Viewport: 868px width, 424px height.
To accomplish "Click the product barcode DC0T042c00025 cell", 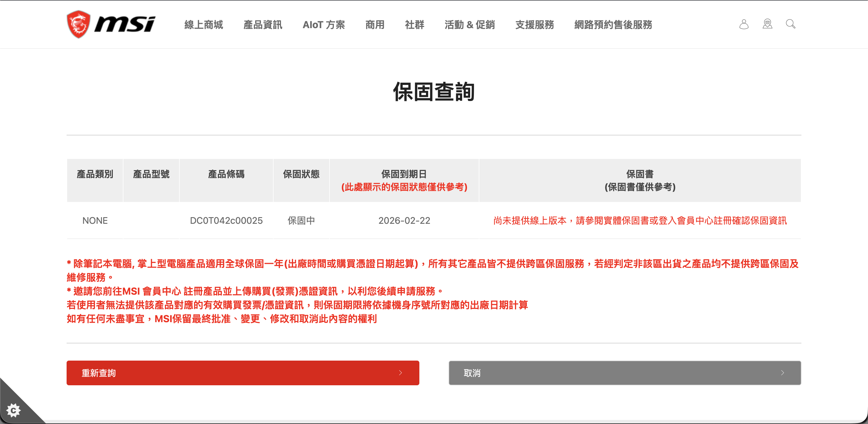I will click(x=226, y=221).
